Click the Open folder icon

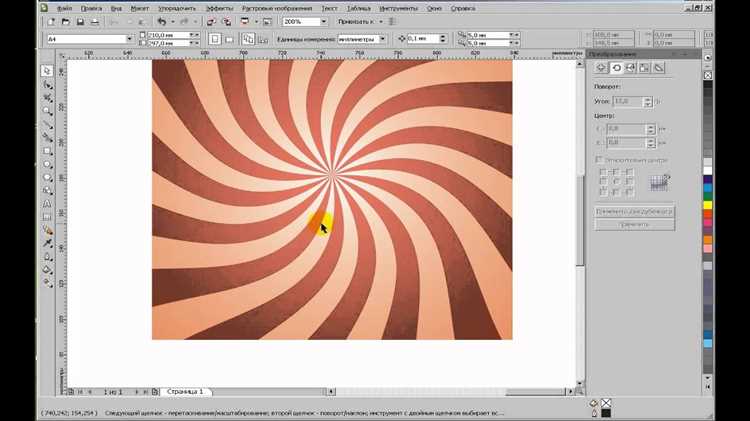point(66,22)
